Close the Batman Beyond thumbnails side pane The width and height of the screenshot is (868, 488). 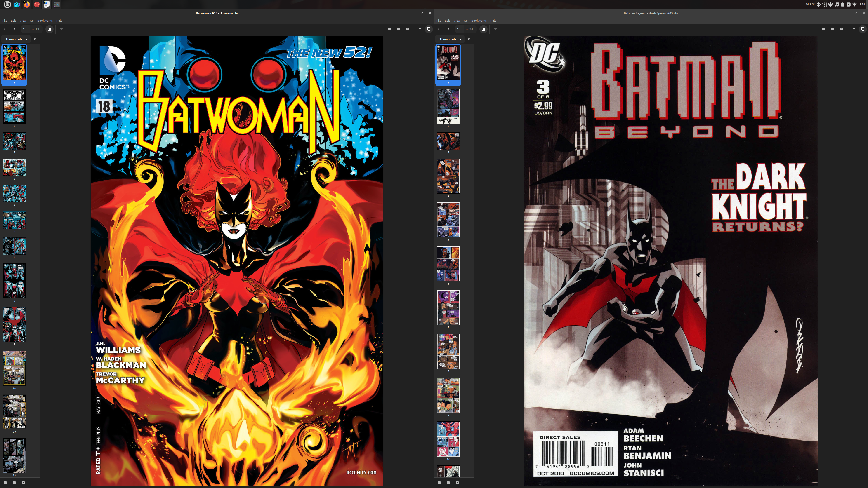(x=469, y=39)
